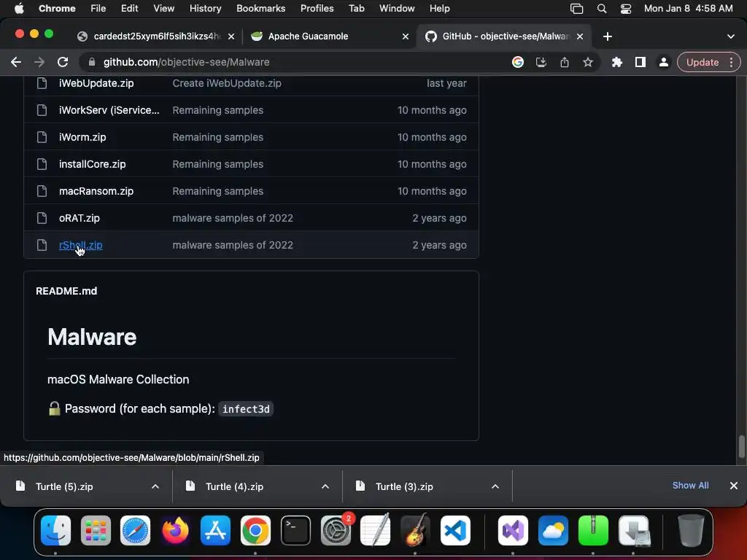The width and height of the screenshot is (747, 560).
Task: Click the share page icon
Action: 565,63
